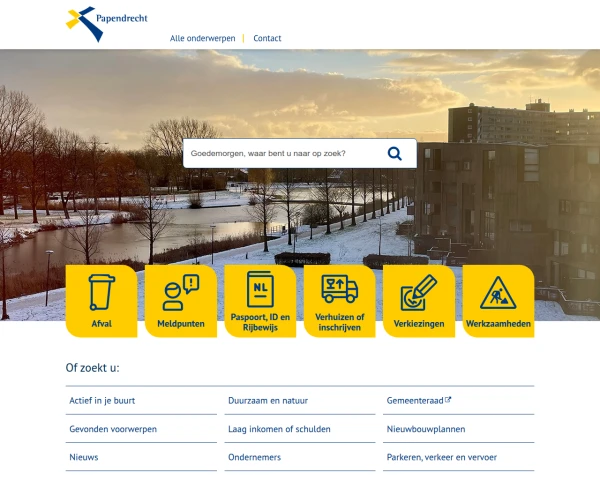Go to the Nieuws link
This screenshot has width=600, height=480.
pyautogui.click(x=84, y=457)
